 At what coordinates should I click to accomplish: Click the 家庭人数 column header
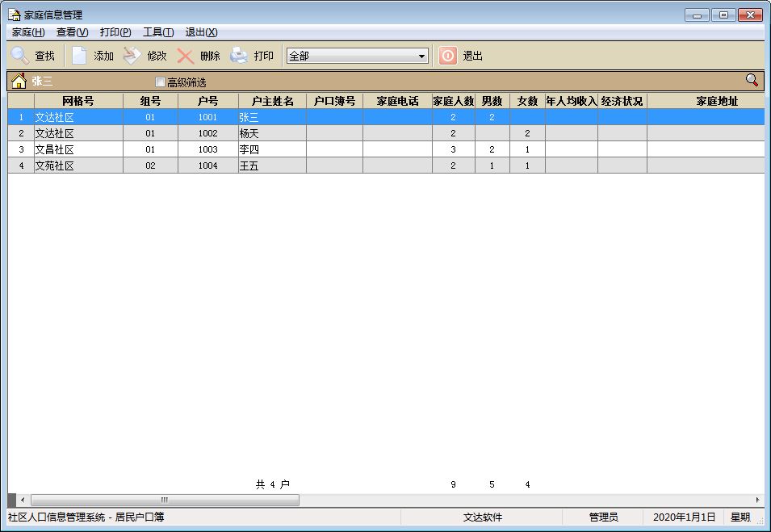click(x=453, y=101)
